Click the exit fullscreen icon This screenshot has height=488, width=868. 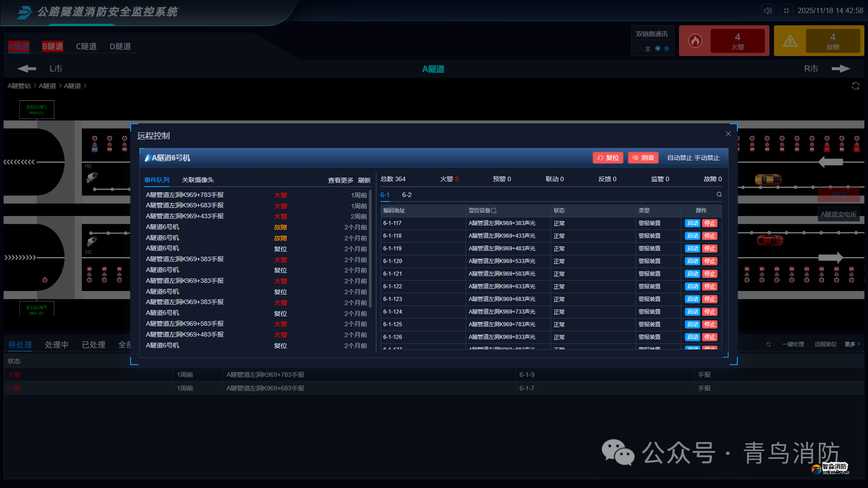786,11
